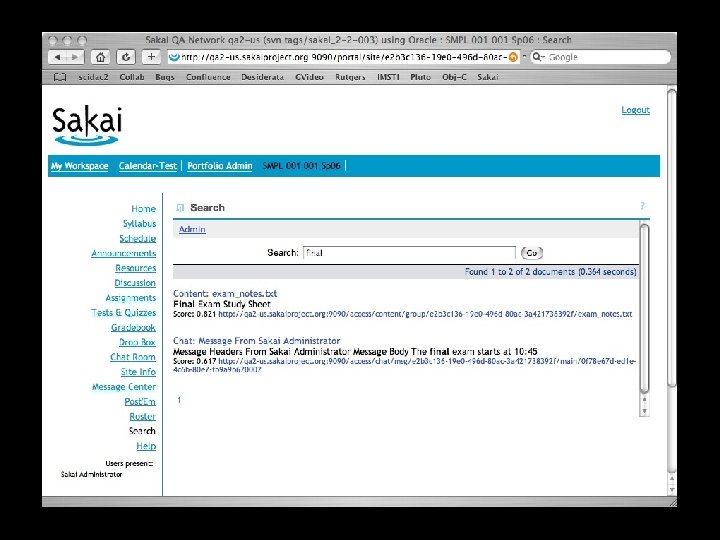This screenshot has width=720, height=540.
Task: Click the Search tool reset icon beside title
Action: [180, 208]
